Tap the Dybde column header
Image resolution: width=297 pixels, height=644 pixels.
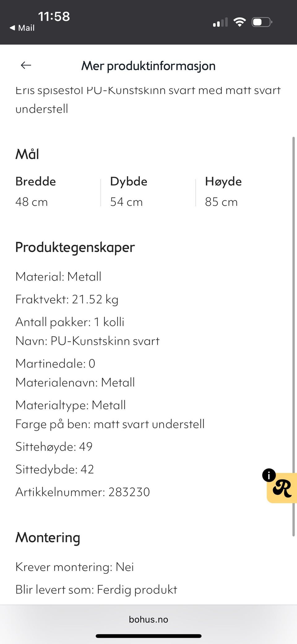point(129,181)
